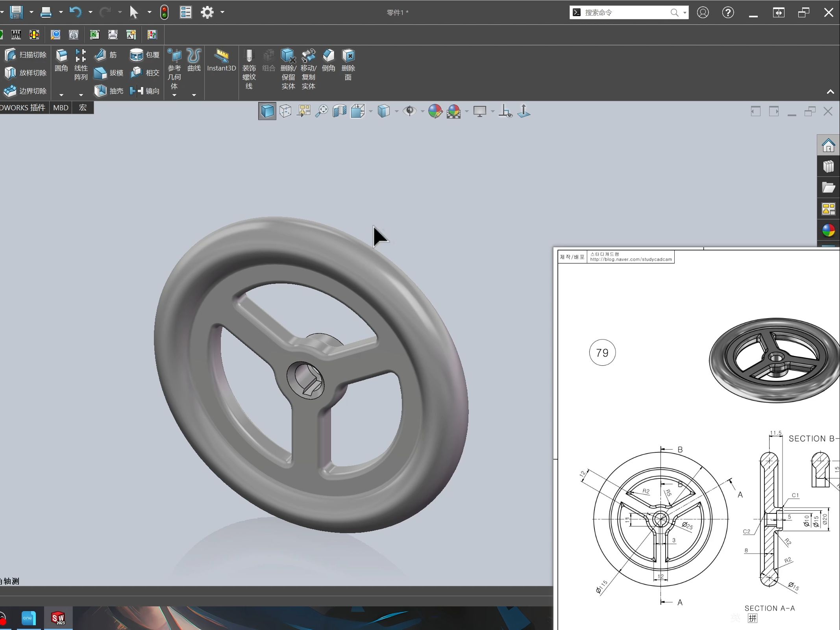
Task: Toggle the Hide/Show Items eye icon
Action: pyautogui.click(x=410, y=111)
